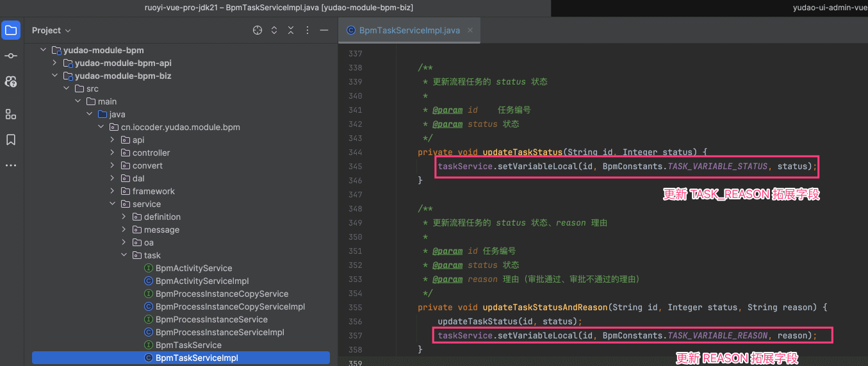The width and height of the screenshot is (868, 366).
Task: Open the Commit tool window icon
Action: point(11,56)
